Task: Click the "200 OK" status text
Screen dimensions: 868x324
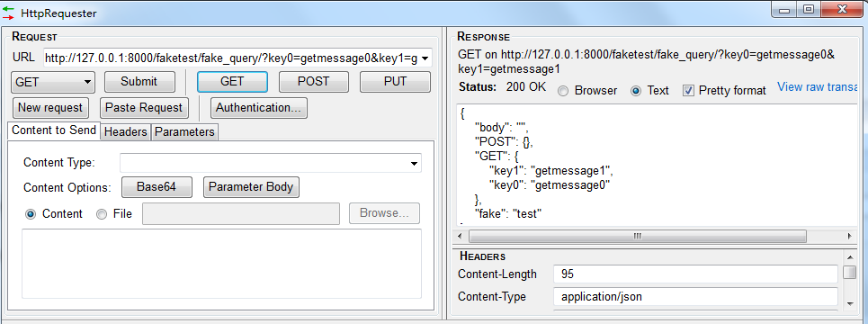Action: pyautogui.click(x=526, y=87)
